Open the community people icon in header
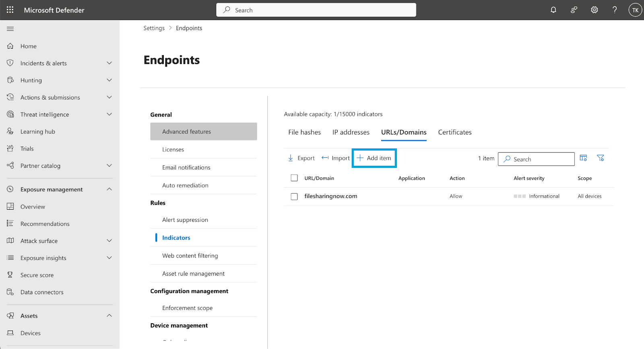This screenshot has height=349, width=644. tap(574, 10)
